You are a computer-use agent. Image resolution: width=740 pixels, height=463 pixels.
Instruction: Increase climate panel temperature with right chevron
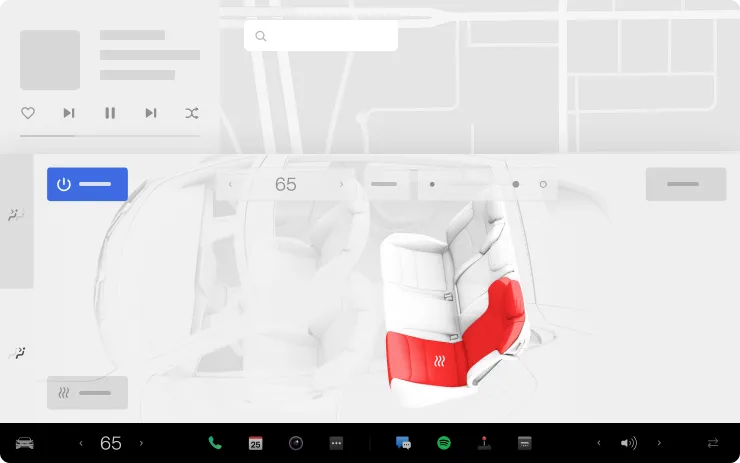point(341,184)
